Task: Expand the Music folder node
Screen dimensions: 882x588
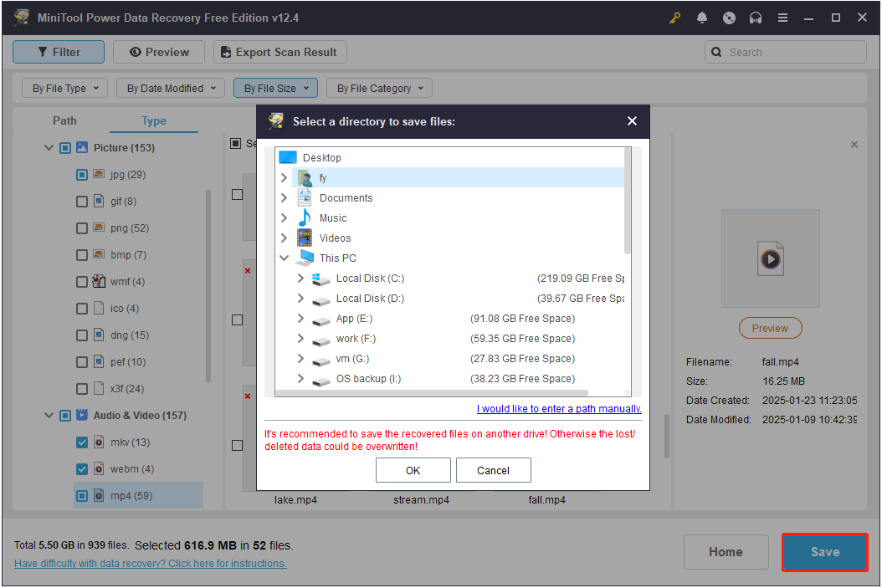Action: pyautogui.click(x=284, y=218)
